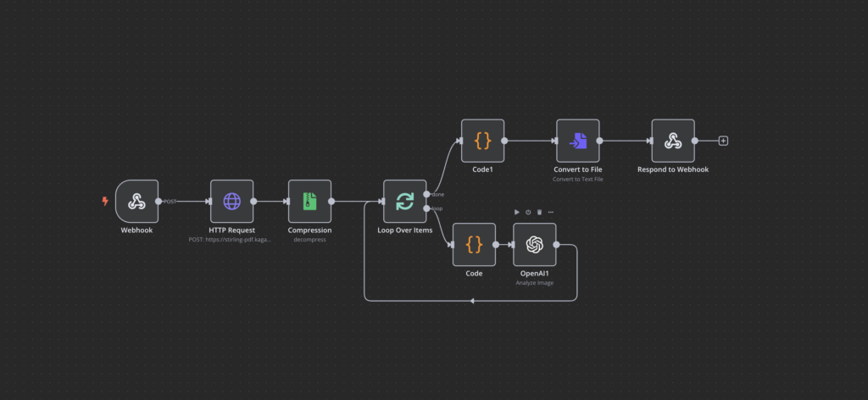Click the 'Code1' node label

coord(482,169)
